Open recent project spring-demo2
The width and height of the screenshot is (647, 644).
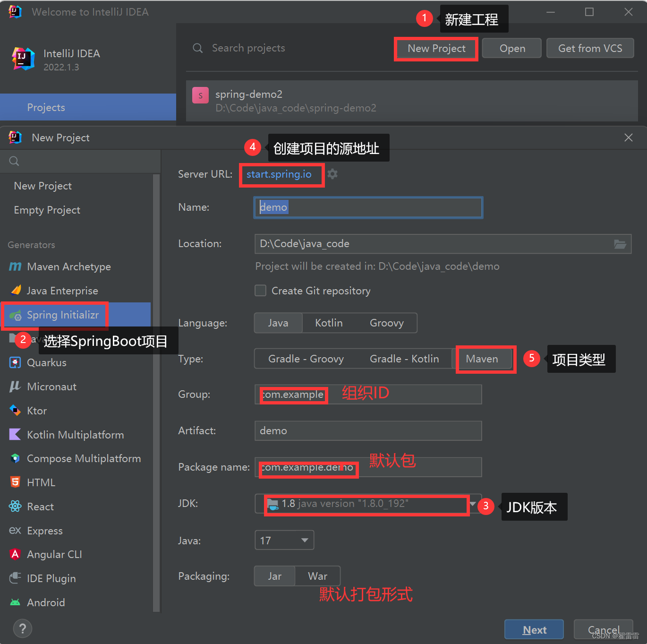412,101
